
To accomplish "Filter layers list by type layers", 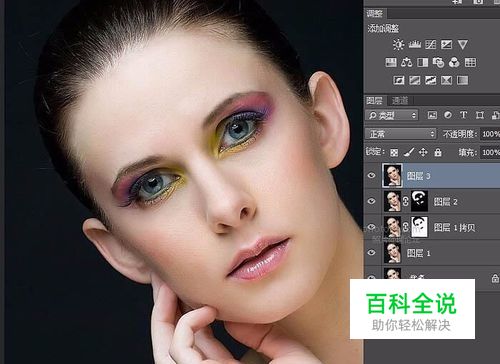I will [x=463, y=115].
